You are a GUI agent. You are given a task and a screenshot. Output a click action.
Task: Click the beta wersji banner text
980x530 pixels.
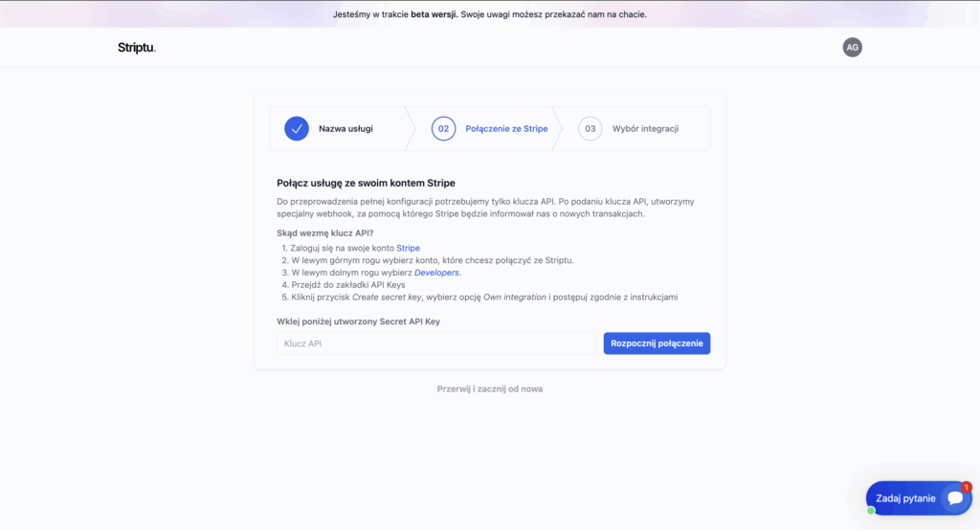434,14
